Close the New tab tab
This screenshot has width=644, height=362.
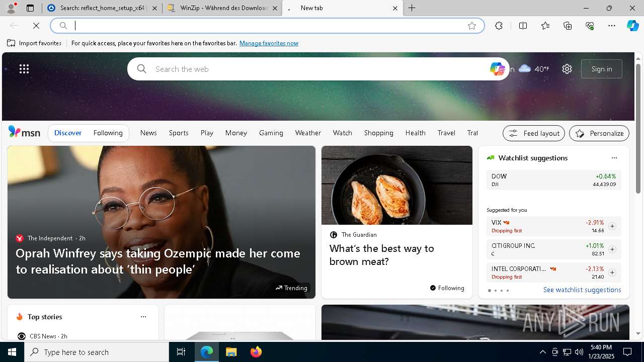395,8
